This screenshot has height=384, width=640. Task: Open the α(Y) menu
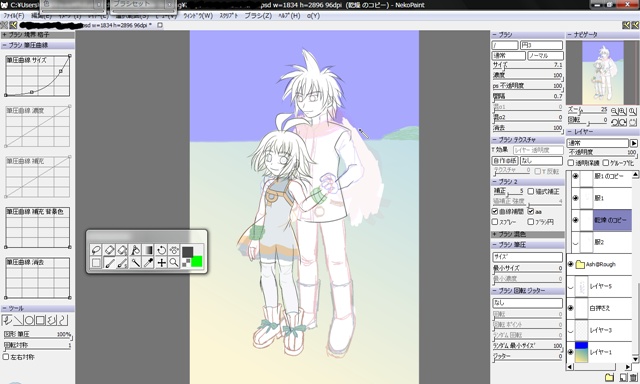(x=313, y=16)
